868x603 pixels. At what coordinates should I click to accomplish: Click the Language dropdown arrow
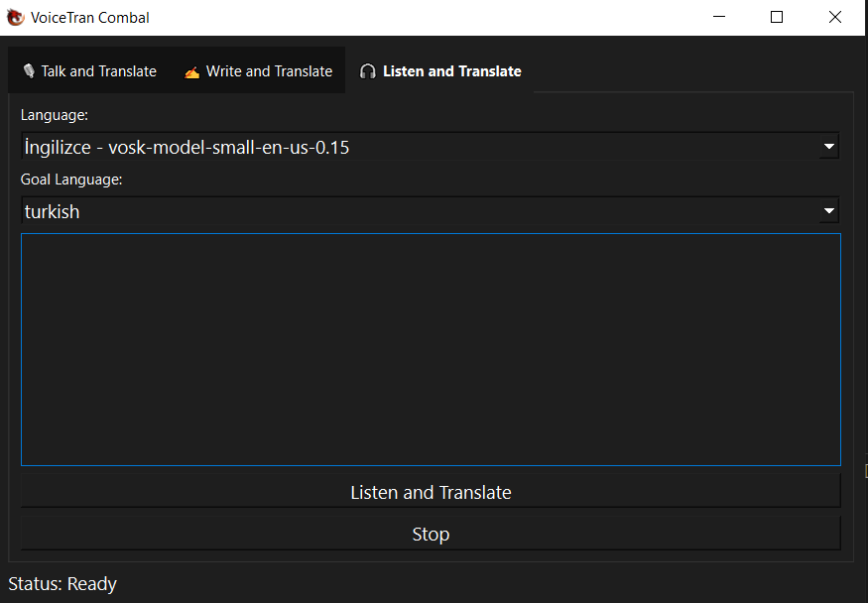tap(829, 146)
